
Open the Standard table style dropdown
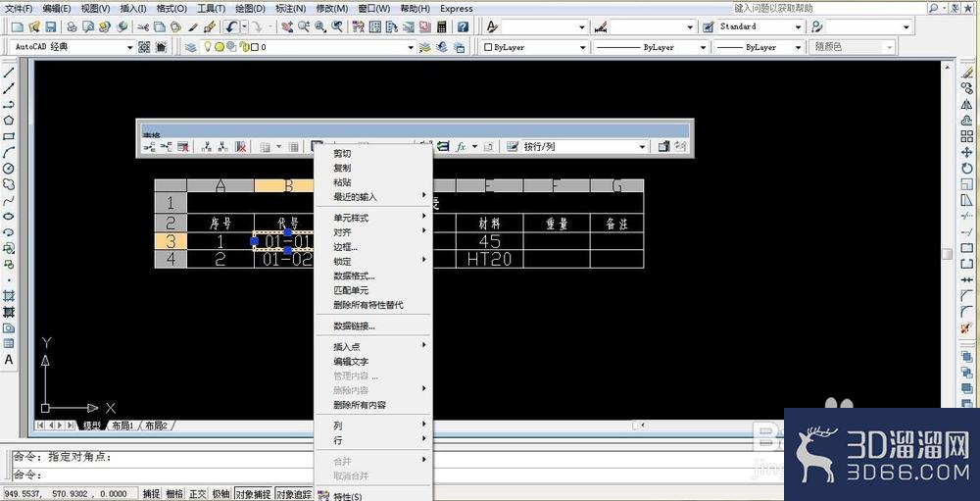[x=798, y=26]
